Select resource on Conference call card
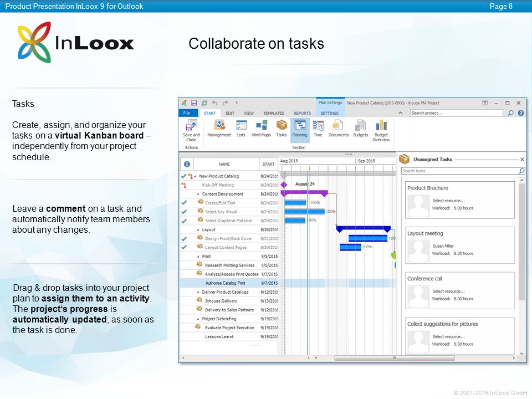 click(448, 291)
